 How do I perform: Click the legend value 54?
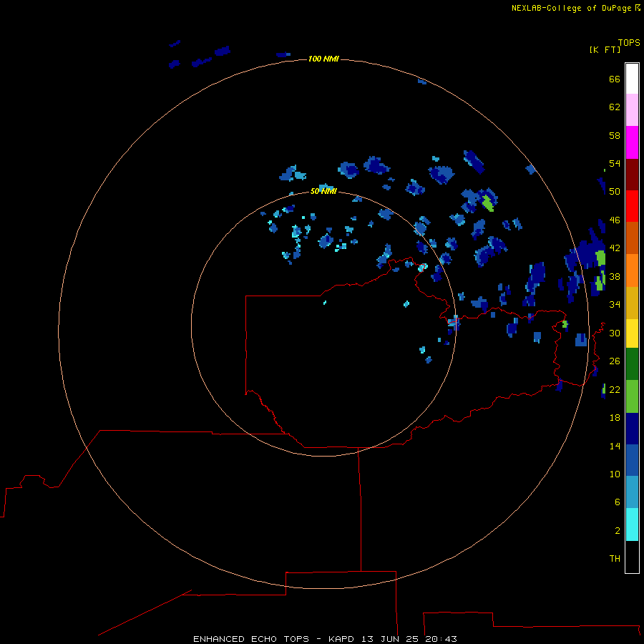(x=615, y=163)
